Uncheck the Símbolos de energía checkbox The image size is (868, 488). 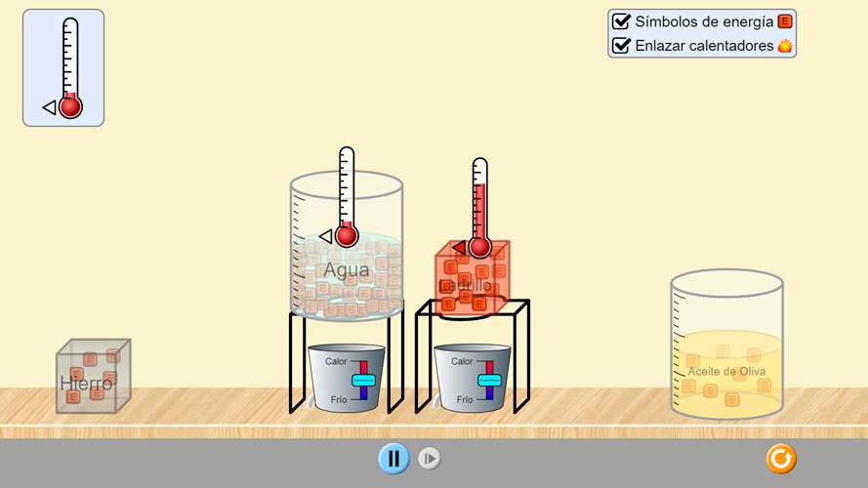620,21
